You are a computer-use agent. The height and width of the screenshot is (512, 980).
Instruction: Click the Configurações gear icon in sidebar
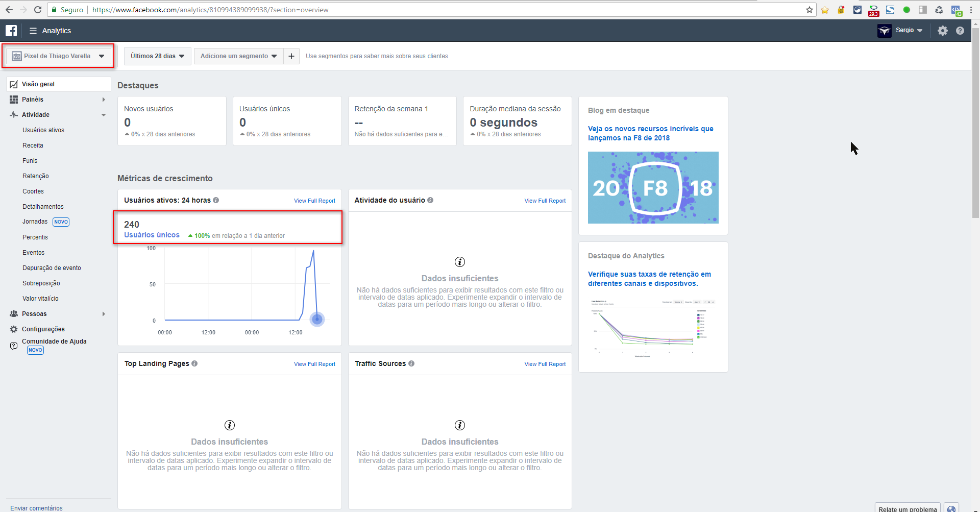(x=14, y=329)
